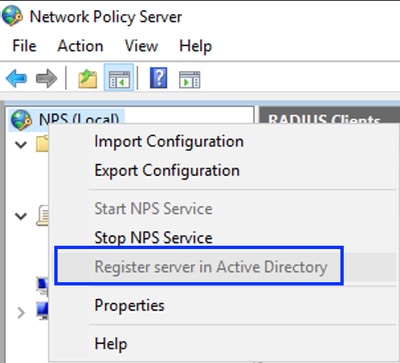This screenshot has height=363, width=400.
Task: Select Start NPS Service menu entry
Action: (222, 209)
